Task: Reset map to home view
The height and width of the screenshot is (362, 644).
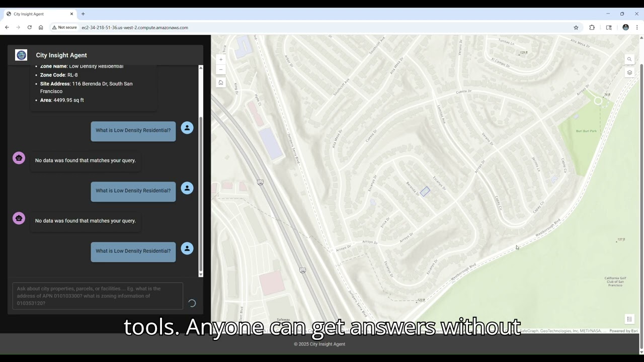Action: point(220,82)
